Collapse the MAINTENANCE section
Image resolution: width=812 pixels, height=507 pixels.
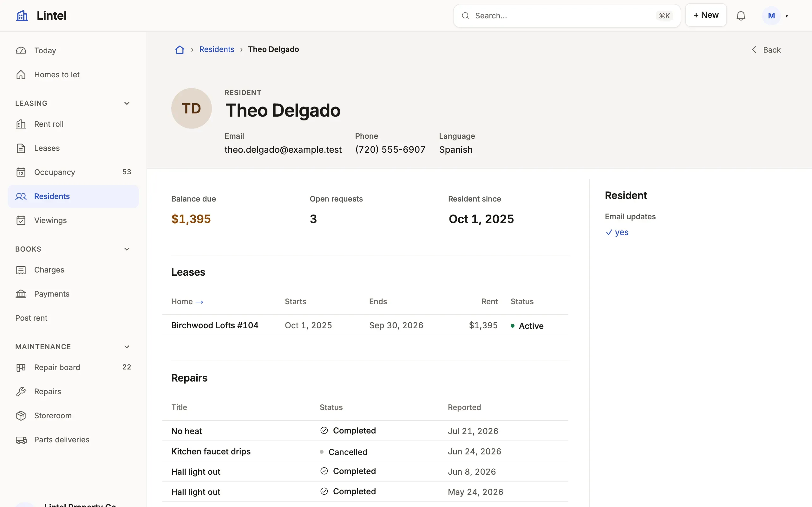127,347
